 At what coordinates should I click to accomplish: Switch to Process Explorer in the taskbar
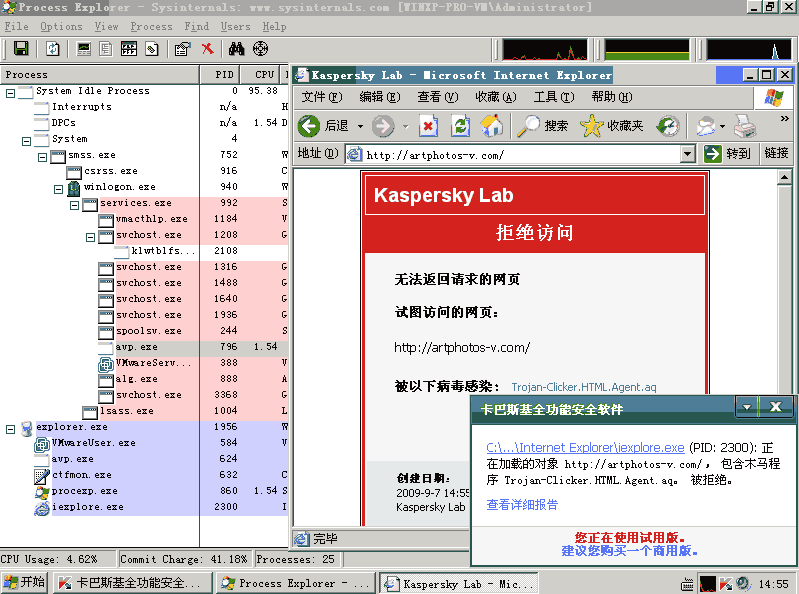295,583
